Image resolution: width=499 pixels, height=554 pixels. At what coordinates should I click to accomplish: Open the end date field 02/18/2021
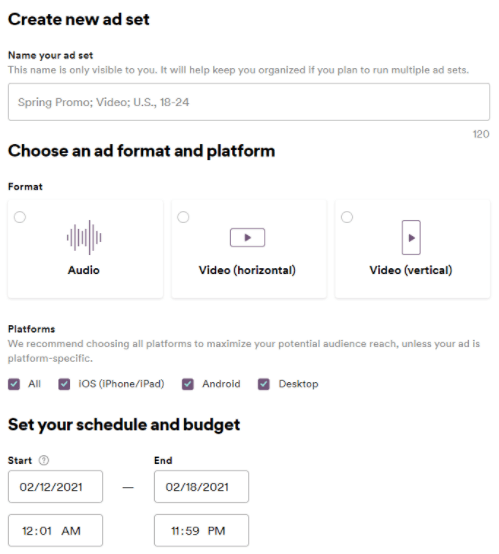tap(201, 487)
